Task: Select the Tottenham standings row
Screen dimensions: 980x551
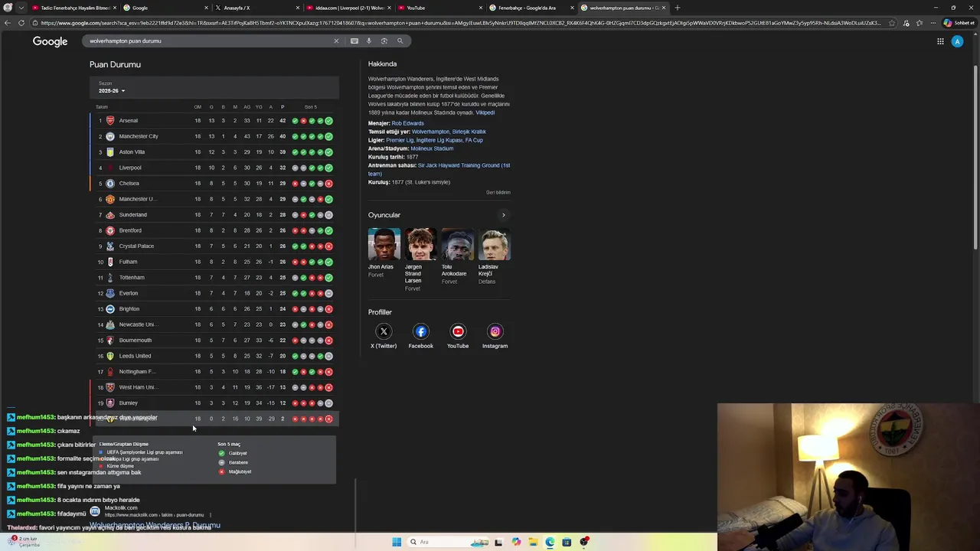Action: [x=214, y=278]
